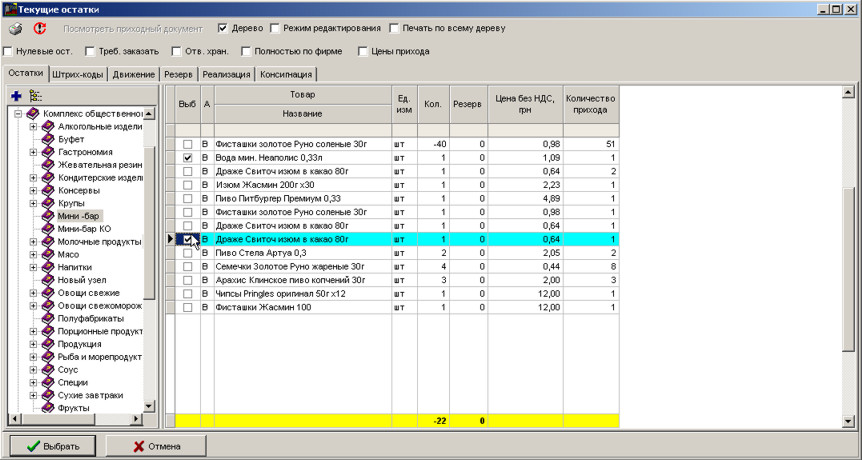
Task: Expand the Алкогольные изделия tree node
Action: pos(33,127)
